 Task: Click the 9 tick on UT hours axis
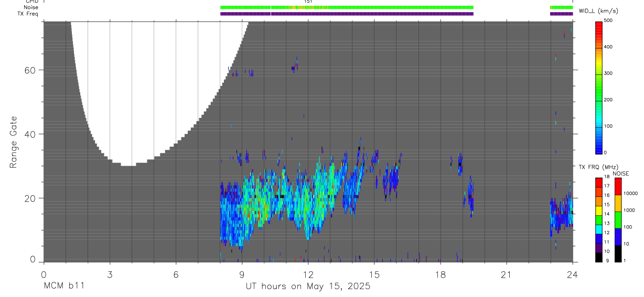tap(242, 274)
